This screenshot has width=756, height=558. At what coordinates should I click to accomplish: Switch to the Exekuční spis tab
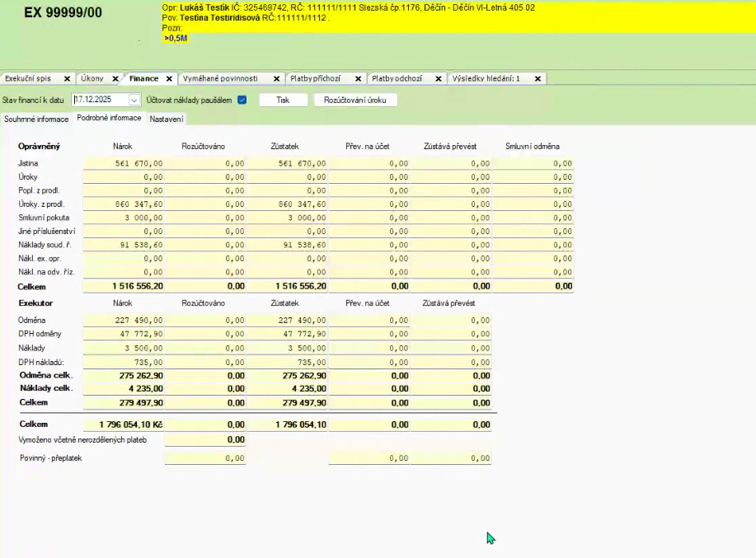(x=28, y=78)
